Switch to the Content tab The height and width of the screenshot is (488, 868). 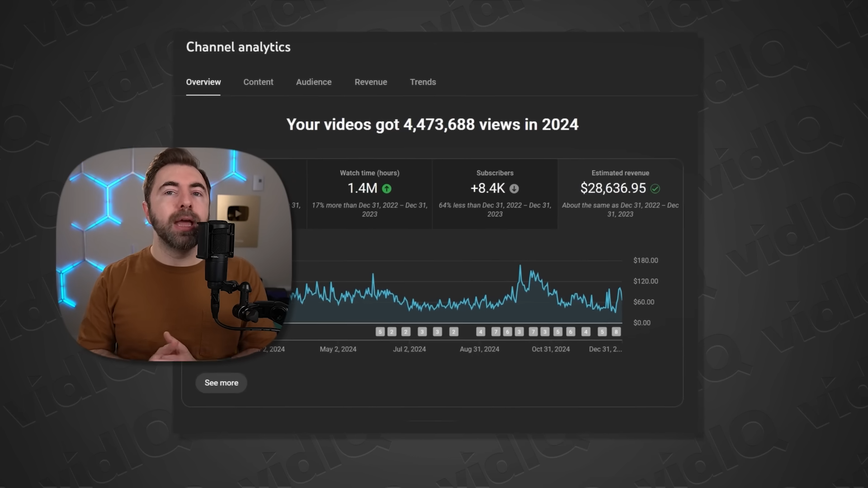pos(258,82)
